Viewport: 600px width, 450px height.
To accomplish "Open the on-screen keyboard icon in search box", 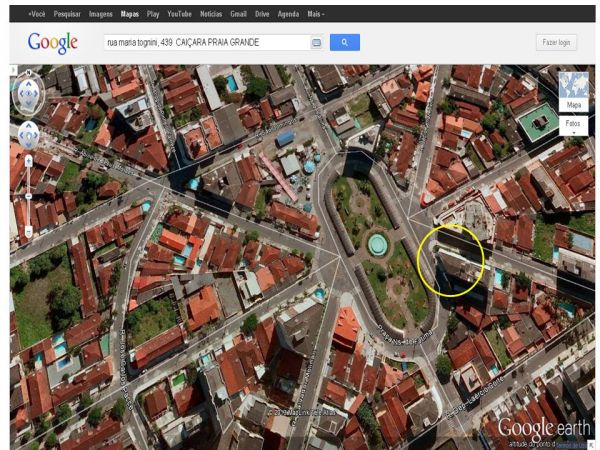I will [316, 42].
